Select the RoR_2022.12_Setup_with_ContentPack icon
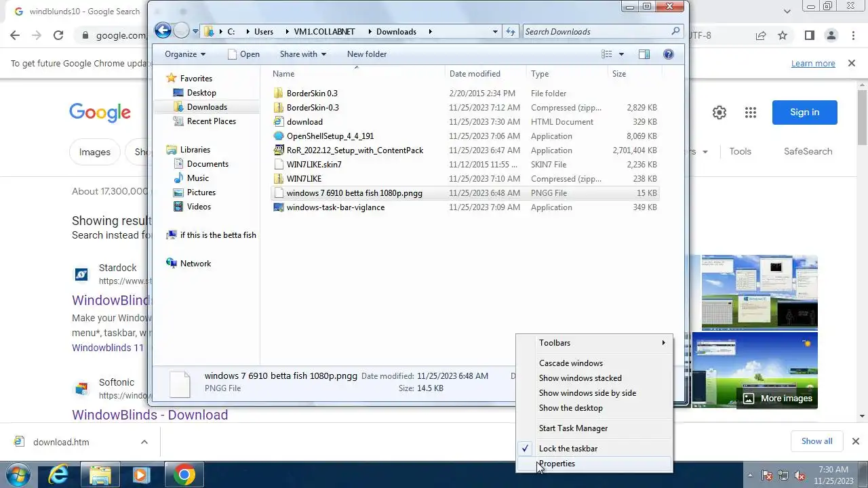The width and height of the screenshot is (868, 488). [x=278, y=150]
